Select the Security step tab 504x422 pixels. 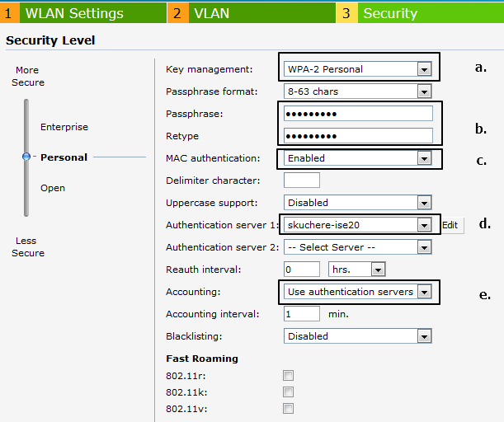click(x=420, y=13)
